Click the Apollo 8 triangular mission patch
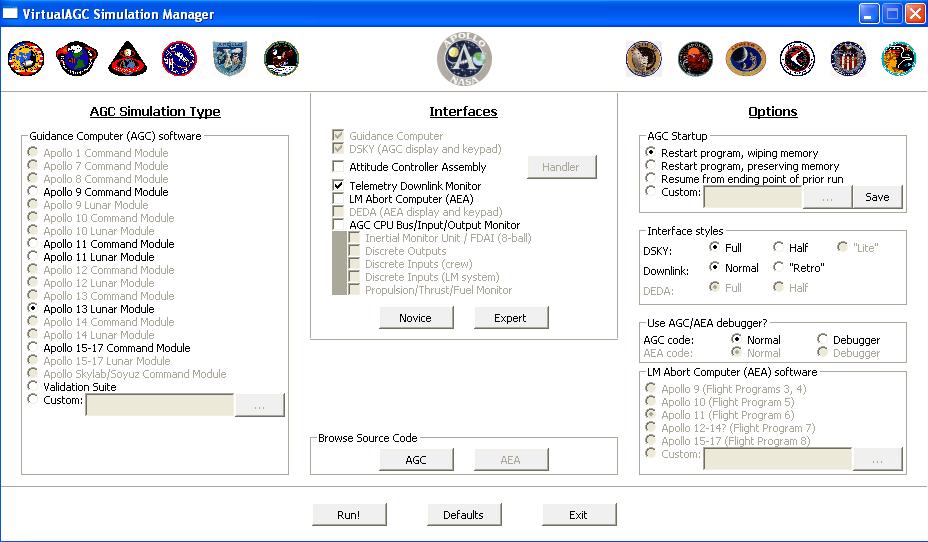 coord(128,59)
